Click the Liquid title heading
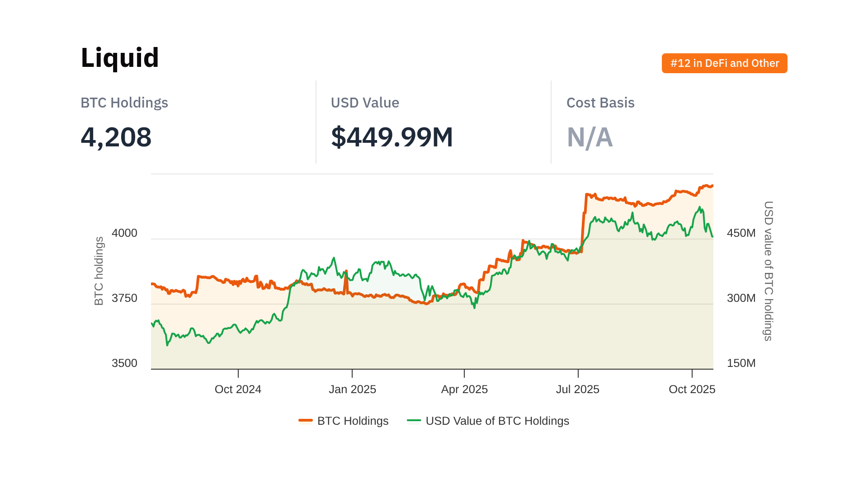The height and width of the screenshot is (488, 868). (120, 58)
